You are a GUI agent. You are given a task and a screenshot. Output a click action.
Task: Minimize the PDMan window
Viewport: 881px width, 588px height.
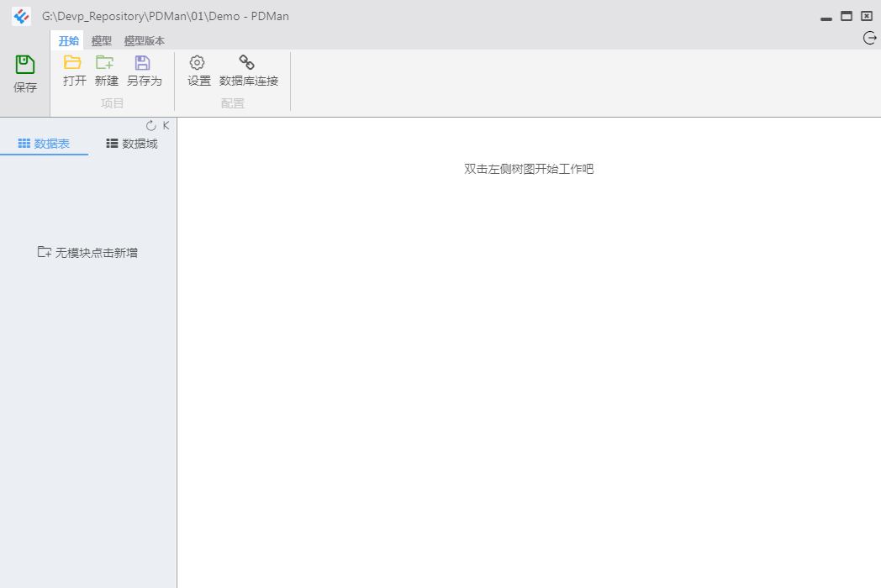(x=826, y=18)
